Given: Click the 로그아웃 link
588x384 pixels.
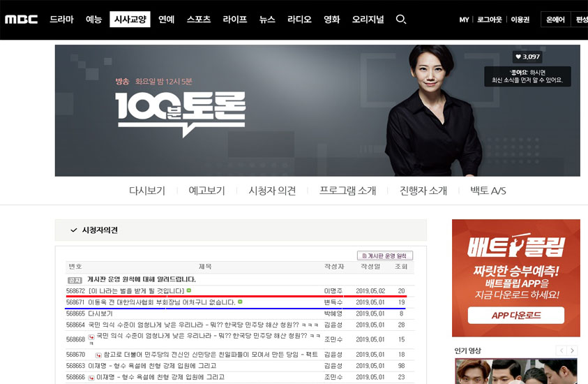Looking at the screenshot, I should click(x=490, y=20).
